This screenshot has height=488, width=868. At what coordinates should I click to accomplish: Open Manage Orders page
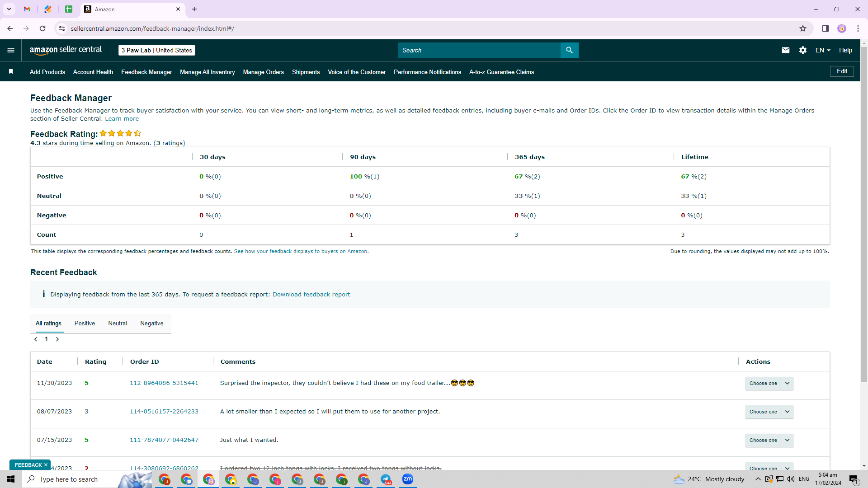pos(264,72)
